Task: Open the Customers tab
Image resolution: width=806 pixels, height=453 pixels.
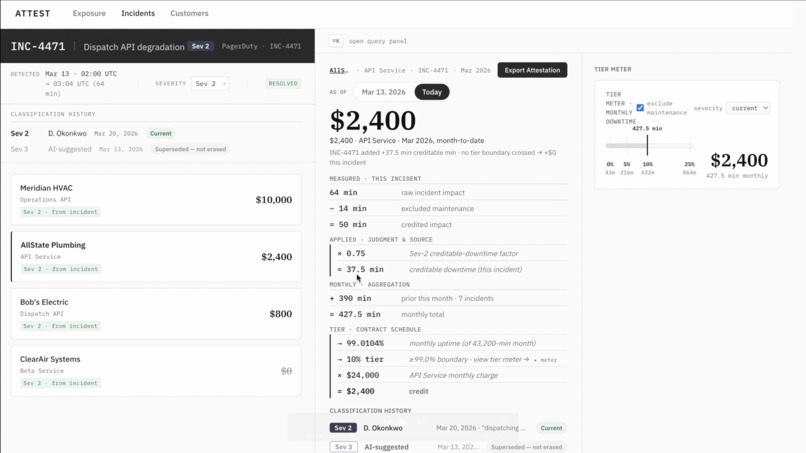Action: click(189, 13)
